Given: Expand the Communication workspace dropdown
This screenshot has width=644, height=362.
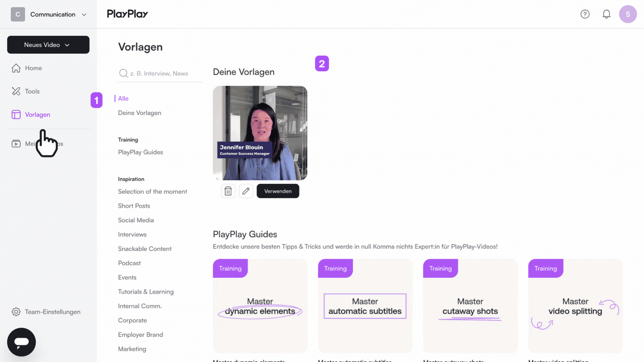Looking at the screenshot, I should (84, 15).
